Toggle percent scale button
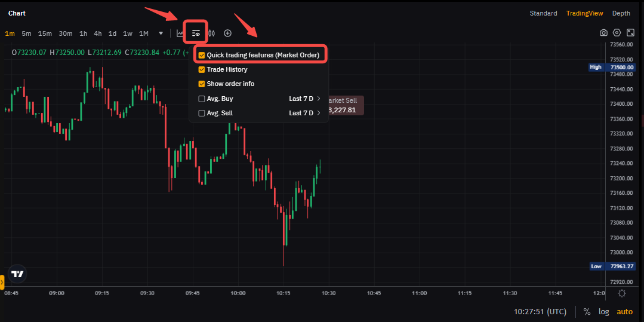Viewport: 644px width, 322px height. [x=587, y=311]
